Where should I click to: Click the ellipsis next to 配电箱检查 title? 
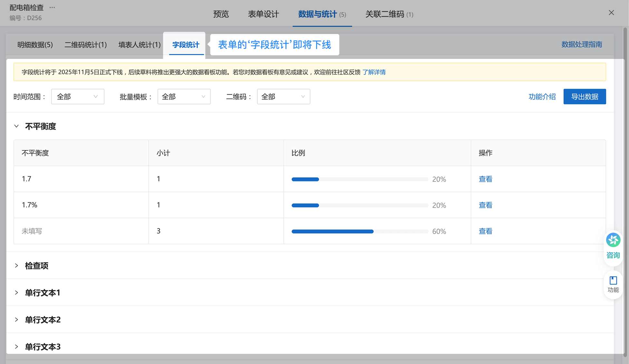[52, 7]
